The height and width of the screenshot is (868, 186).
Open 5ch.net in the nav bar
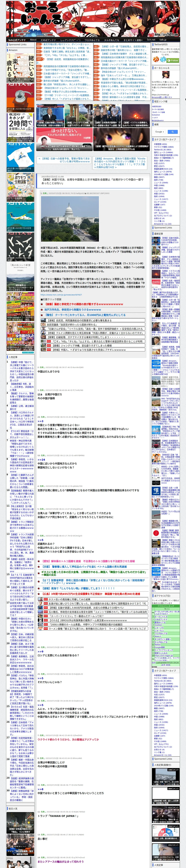[x=151, y=40]
